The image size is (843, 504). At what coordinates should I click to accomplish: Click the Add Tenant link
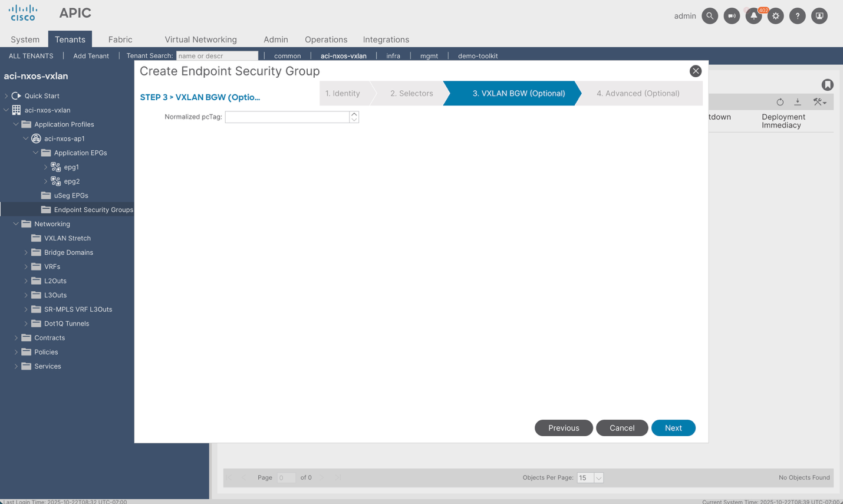click(91, 56)
